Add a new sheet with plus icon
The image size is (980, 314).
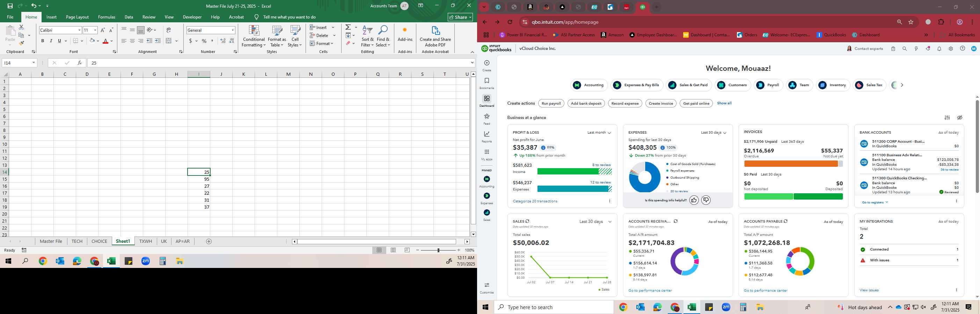coord(209,241)
